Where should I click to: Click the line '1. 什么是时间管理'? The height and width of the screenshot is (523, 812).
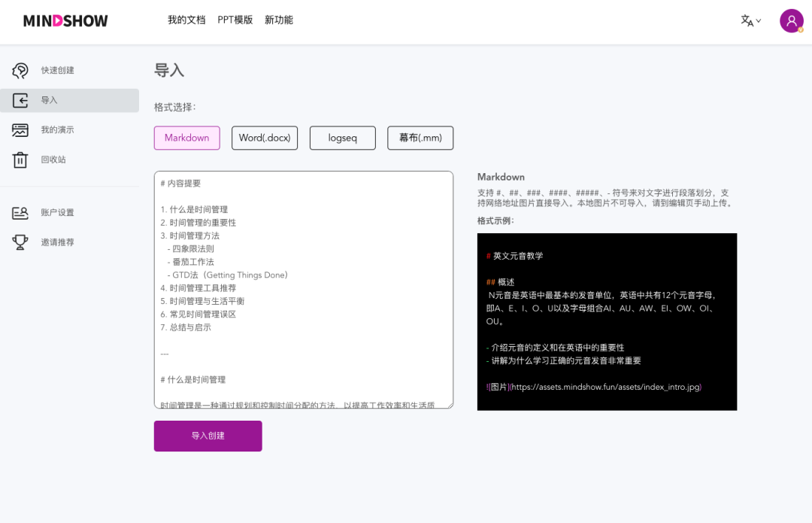tap(194, 209)
